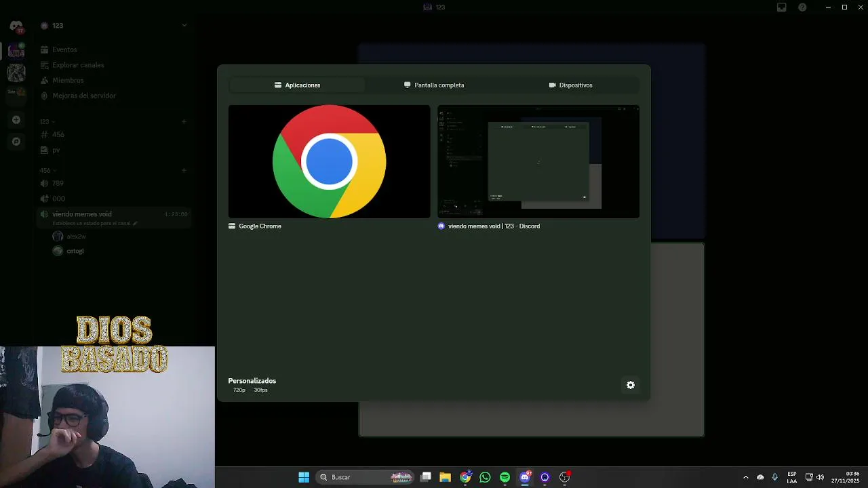Collapse the 456 voice category
Screen dimensions: 868x488
tap(47, 171)
